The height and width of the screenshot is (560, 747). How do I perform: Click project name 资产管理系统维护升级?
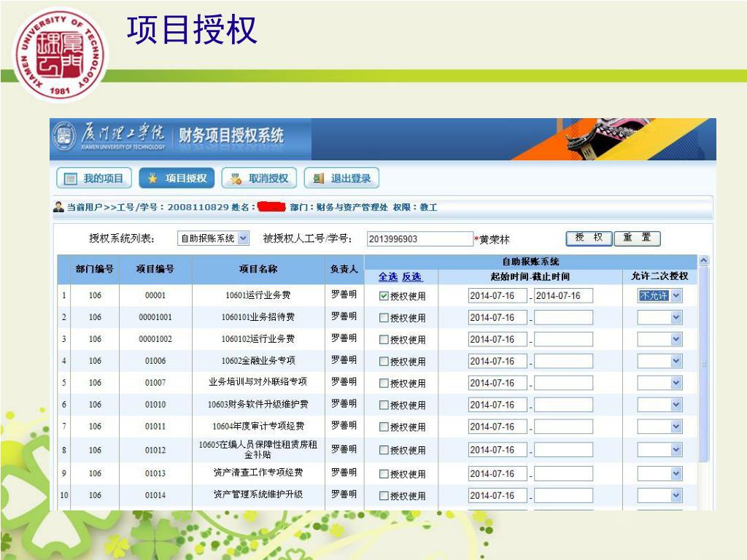coord(258,494)
